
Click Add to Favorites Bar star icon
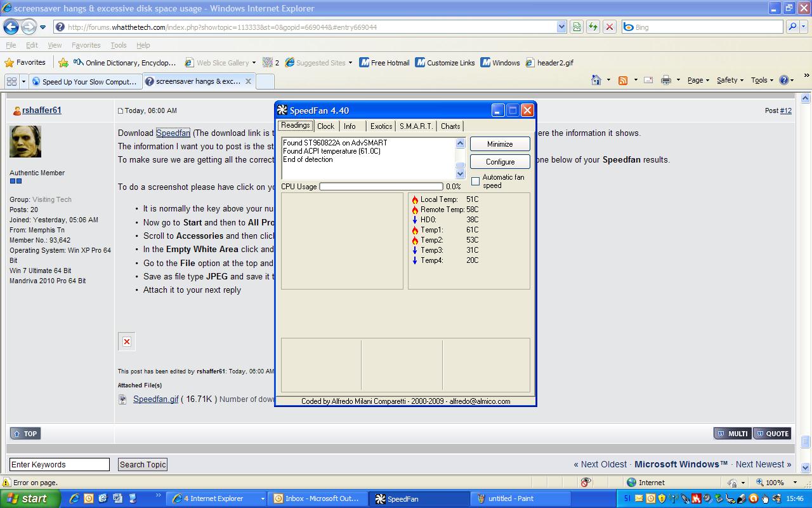63,62
